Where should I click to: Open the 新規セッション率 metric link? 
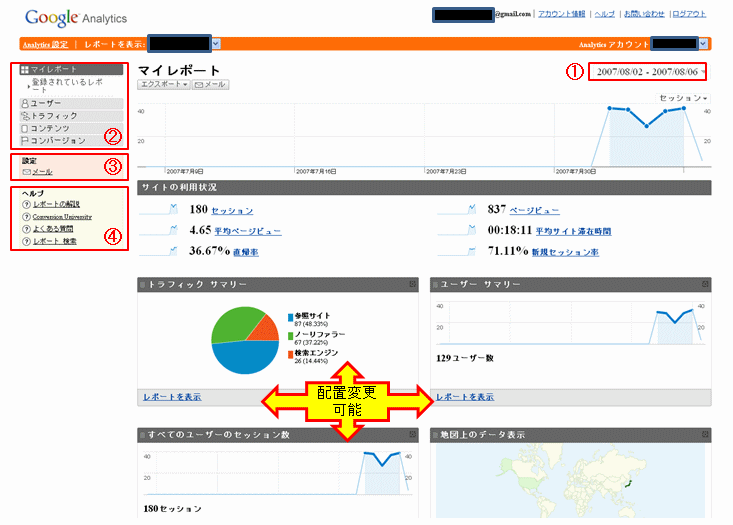coord(565,252)
